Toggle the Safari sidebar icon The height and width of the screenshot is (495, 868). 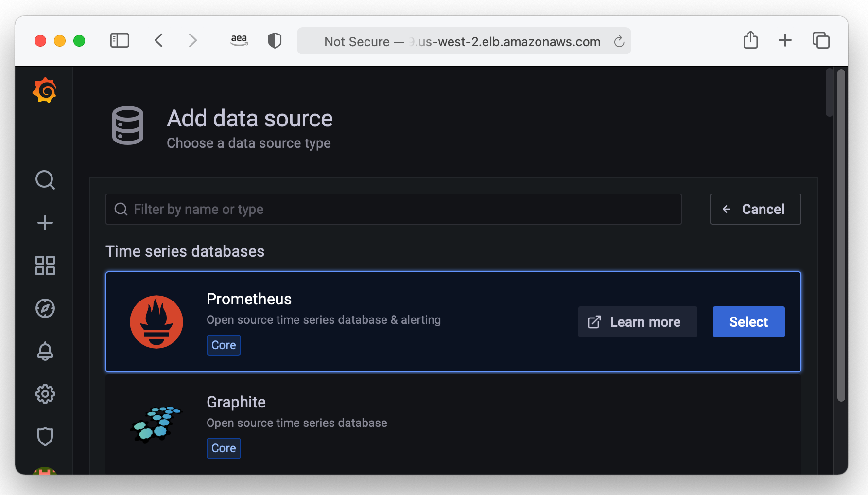point(120,40)
